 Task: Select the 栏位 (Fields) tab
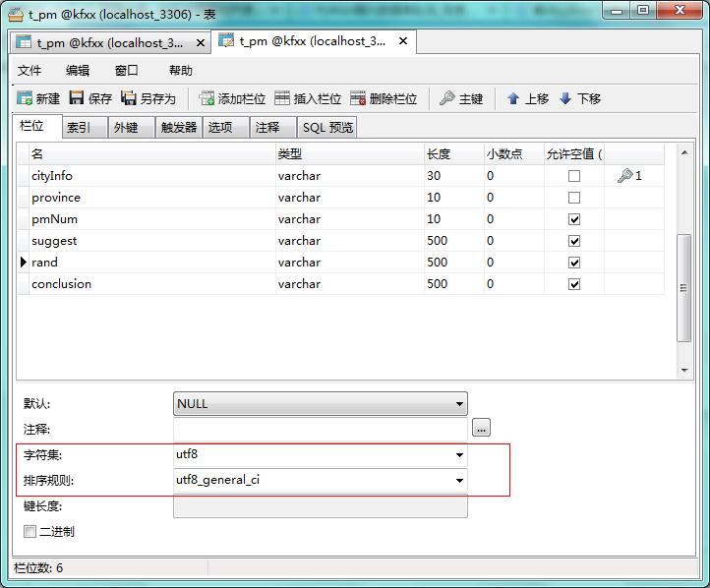tap(36, 126)
